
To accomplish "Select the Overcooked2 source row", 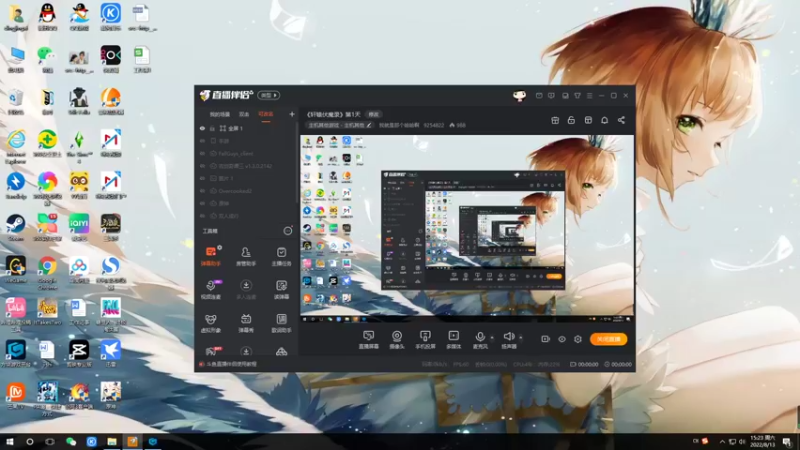I will point(247,191).
